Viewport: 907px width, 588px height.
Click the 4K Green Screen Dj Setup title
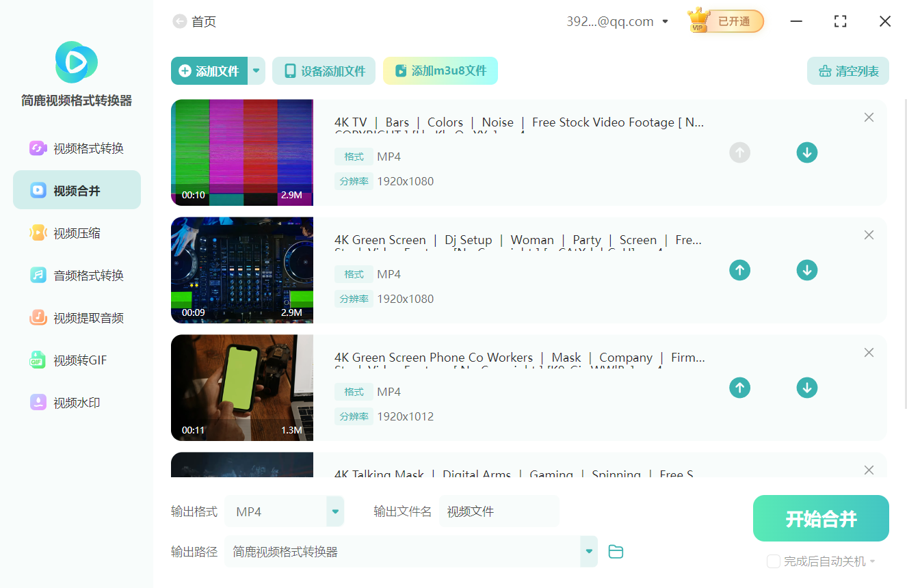(518, 240)
